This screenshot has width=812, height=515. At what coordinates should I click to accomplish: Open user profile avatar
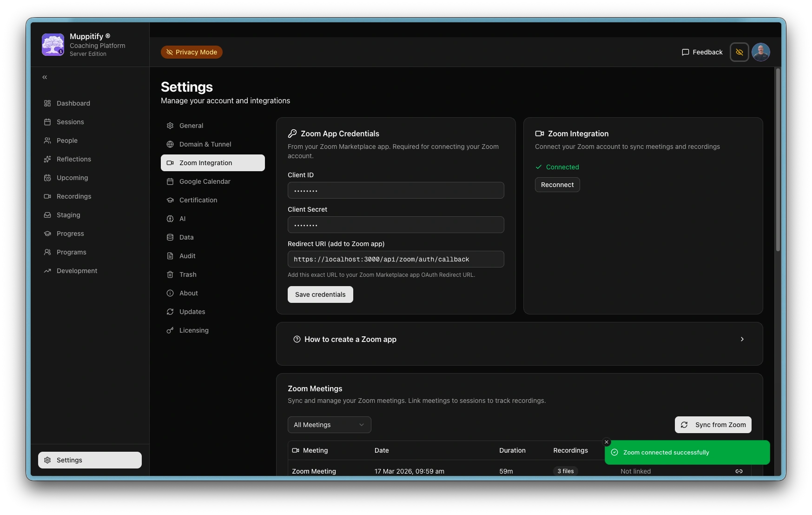[x=760, y=52]
